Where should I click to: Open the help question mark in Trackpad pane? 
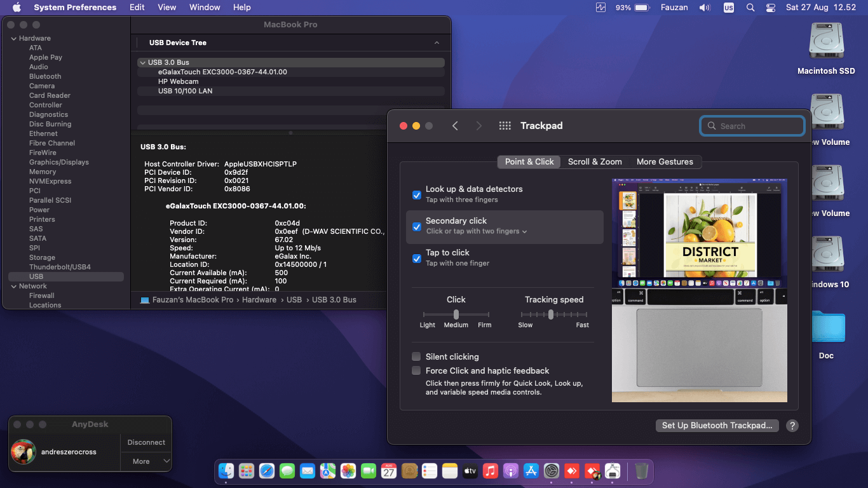pyautogui.click(x=792, y=426)
